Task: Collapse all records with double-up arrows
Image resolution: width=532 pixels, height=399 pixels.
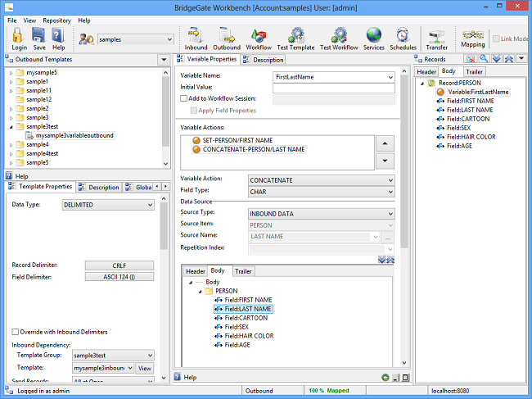Action: point(508,59)
